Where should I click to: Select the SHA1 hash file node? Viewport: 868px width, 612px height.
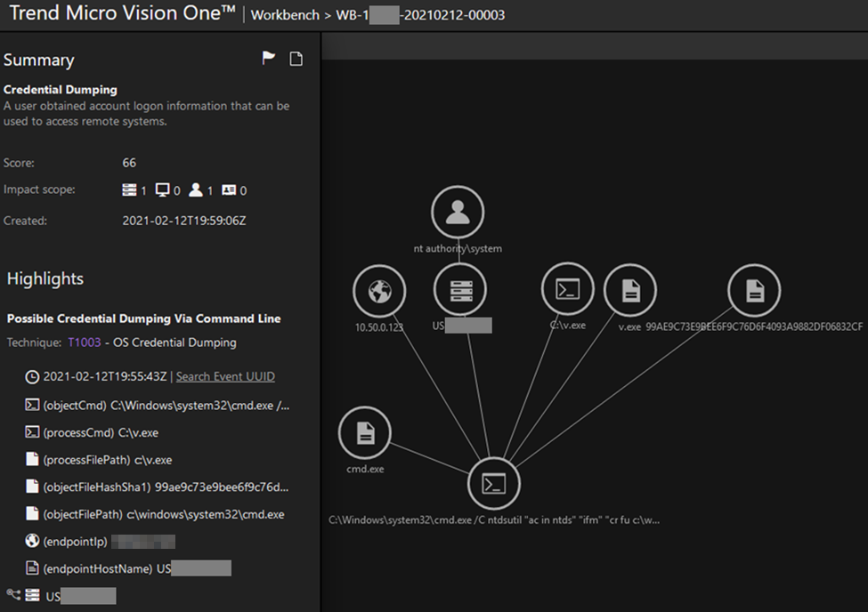coord(754,290)
